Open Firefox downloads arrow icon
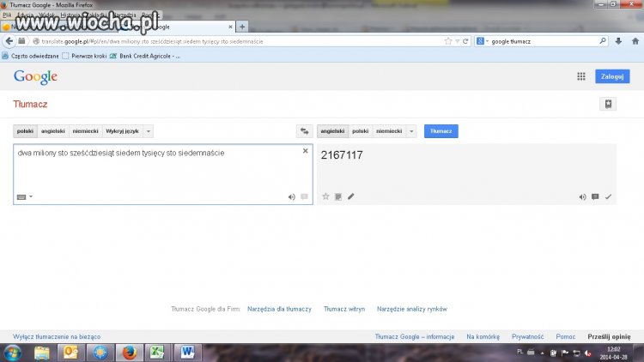644x362 pixels. pos(618,41)
